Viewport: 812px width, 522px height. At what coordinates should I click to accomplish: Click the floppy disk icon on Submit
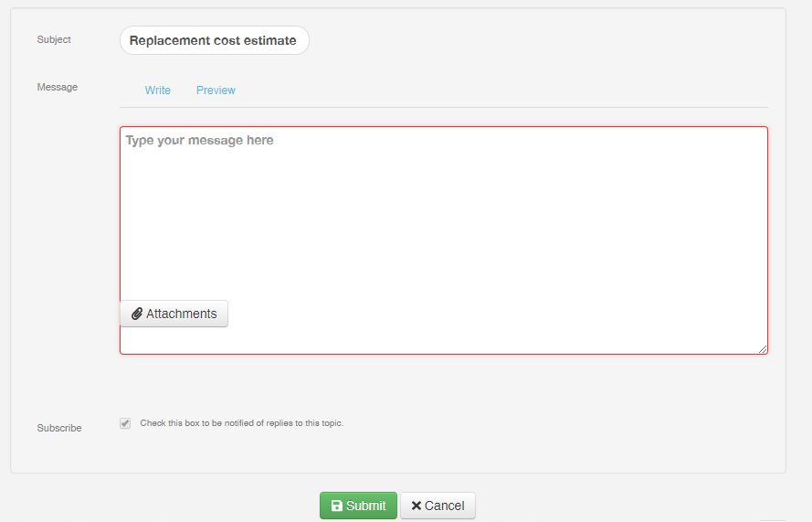click(336, 506)
